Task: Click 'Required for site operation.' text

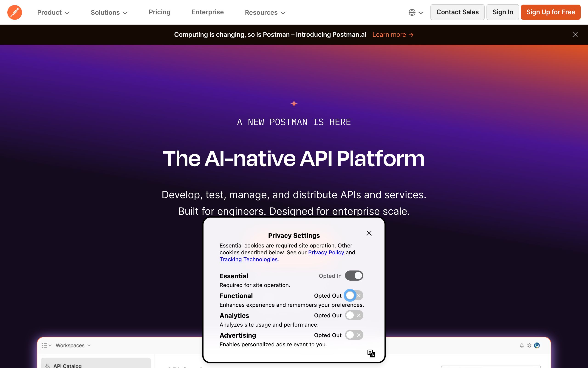Action: click(x=255, y=285)
